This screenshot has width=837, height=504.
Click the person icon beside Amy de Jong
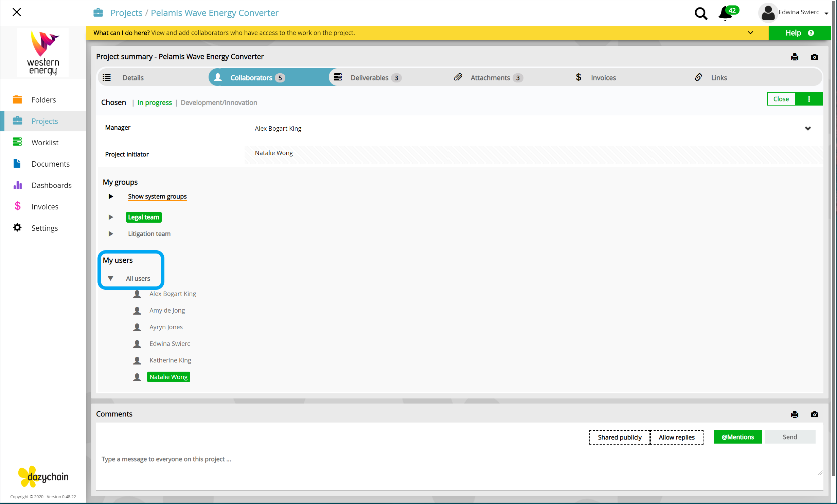click(x=137, y=310)
